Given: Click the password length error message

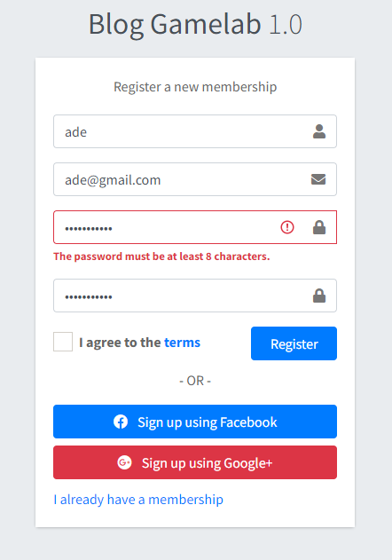Looking at the screenshot, I should (161, 256).
